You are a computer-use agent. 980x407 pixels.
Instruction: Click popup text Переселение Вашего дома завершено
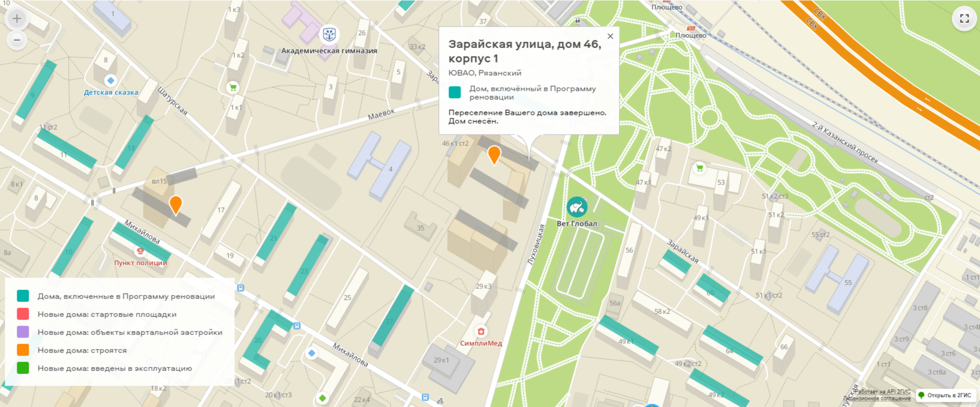click(x=527, y=113)
